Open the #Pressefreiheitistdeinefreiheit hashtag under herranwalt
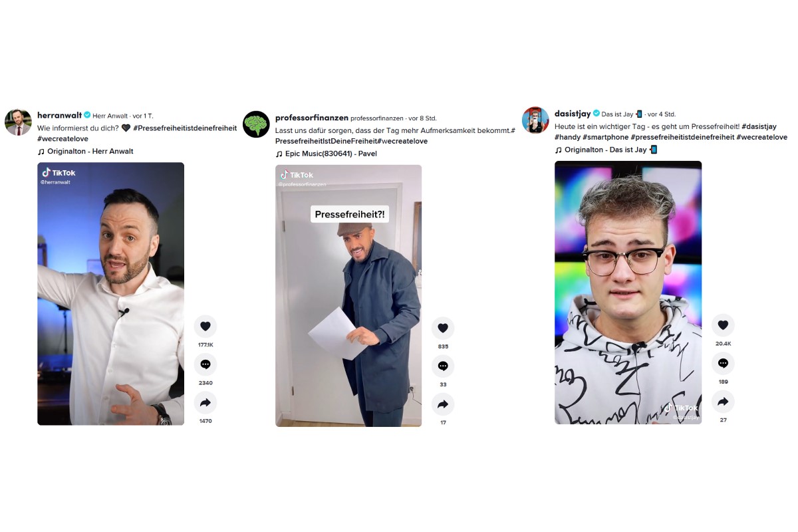 click(x=185, y=128)
